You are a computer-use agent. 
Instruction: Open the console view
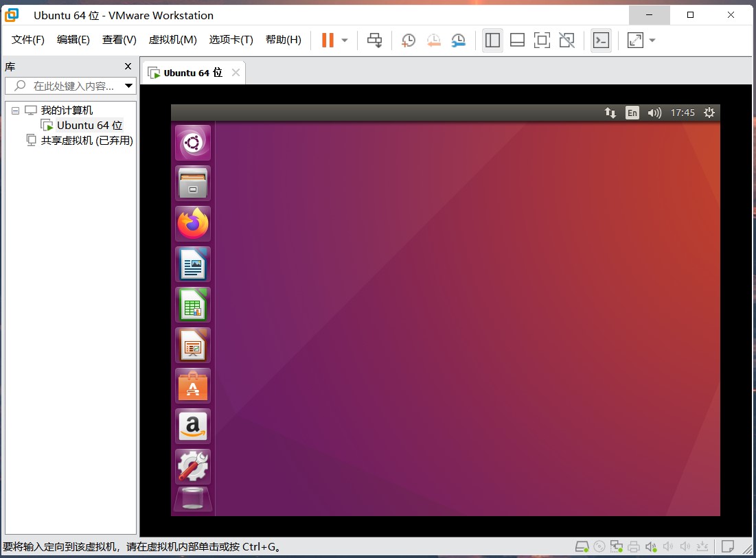(x=601, y=40)
